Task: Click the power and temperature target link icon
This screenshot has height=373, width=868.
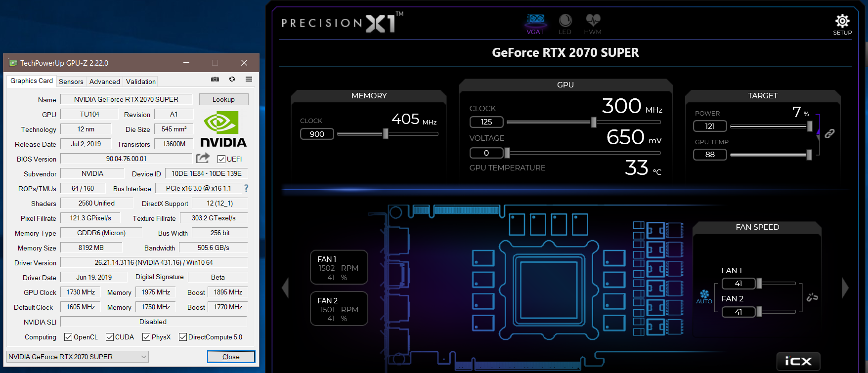Action: coord(829,133)
